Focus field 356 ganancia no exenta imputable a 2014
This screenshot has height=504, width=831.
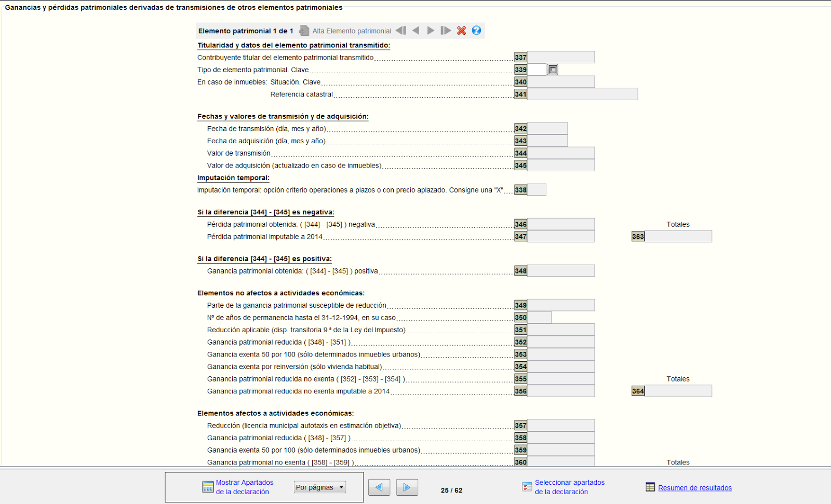(x=561, y=391)
